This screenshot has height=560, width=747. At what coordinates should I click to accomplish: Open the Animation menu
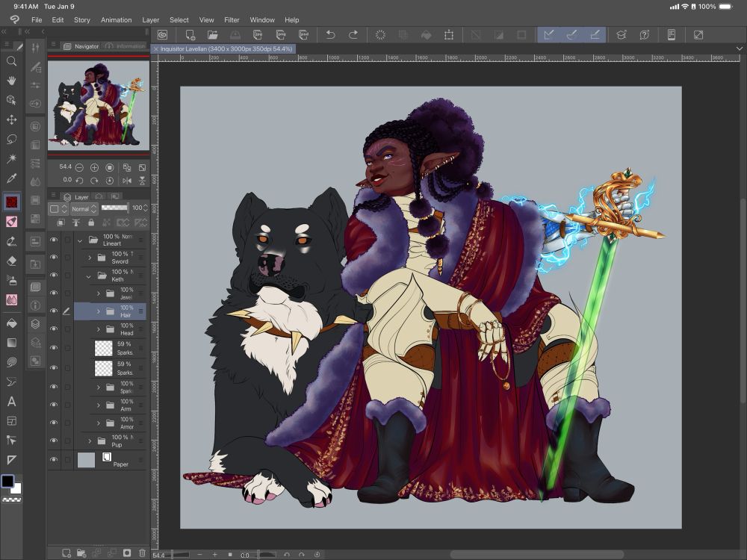(117, 20)
